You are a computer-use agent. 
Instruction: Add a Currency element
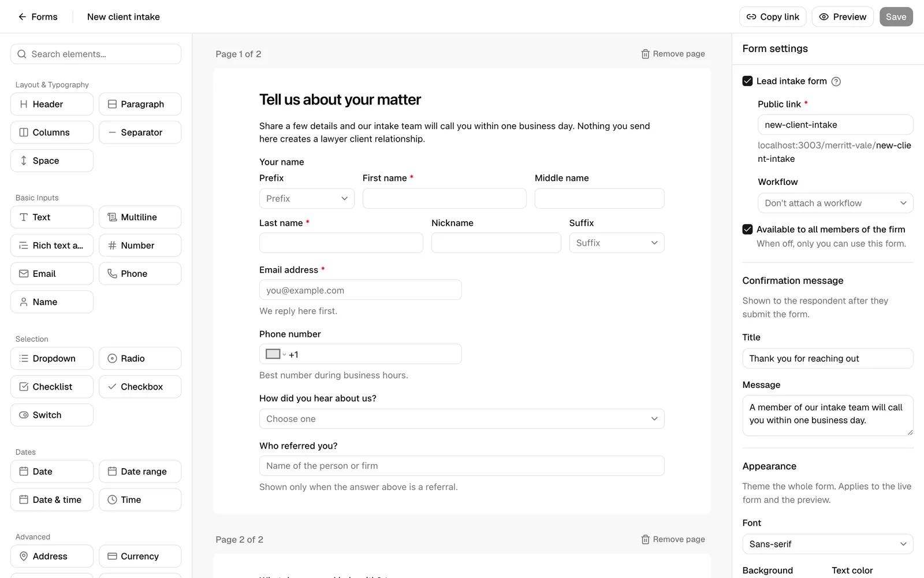tap(140, 557)
